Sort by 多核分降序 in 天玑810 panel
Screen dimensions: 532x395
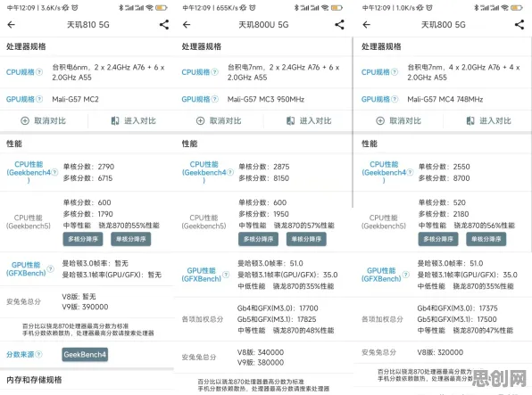(x=83, y=239)
